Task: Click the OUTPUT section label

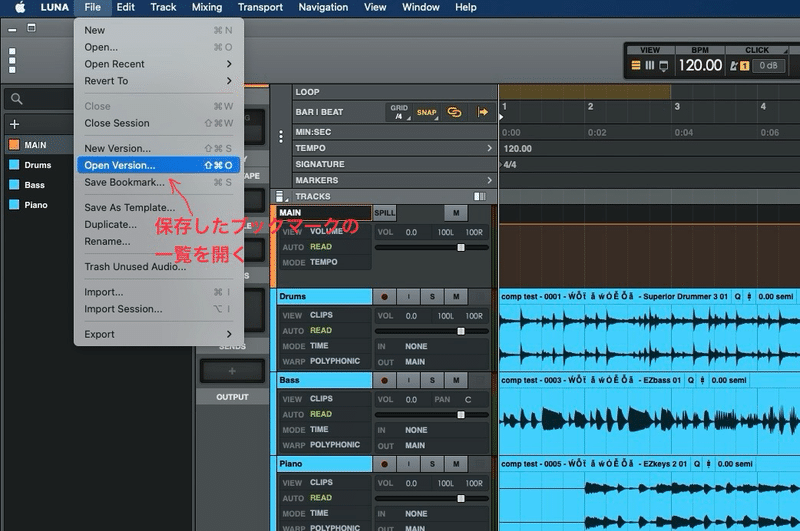Action: [232, 397]
